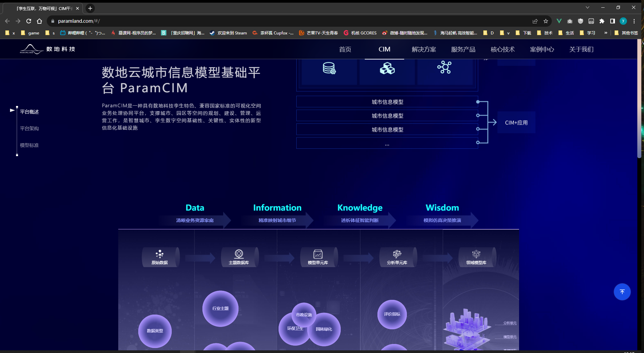Click the 市政设施 bubble

click(304, 314)
